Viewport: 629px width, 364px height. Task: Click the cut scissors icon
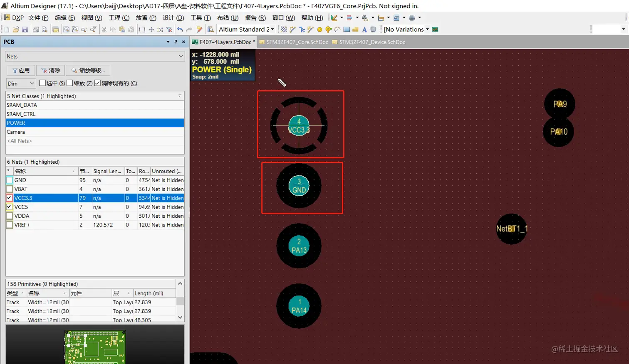pos(104,30)
